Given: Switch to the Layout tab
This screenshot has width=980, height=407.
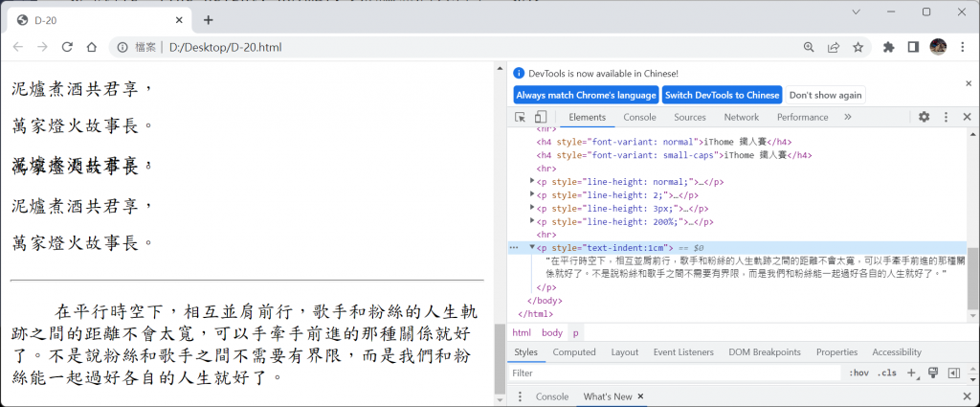Looking at the screenshot, I should tap(624, 352).
